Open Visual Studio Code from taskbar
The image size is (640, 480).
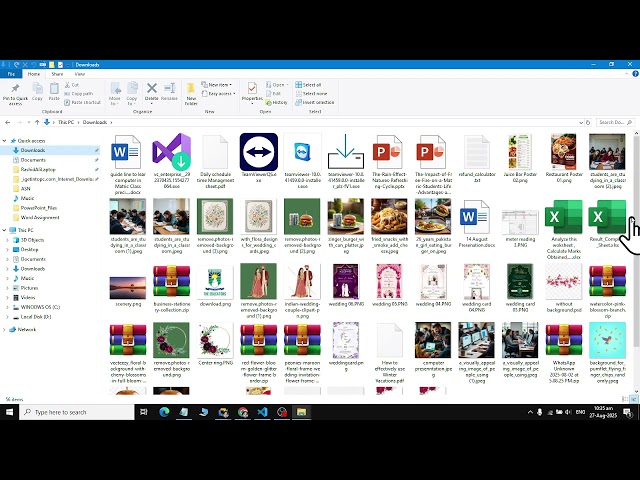pos(262,412)
